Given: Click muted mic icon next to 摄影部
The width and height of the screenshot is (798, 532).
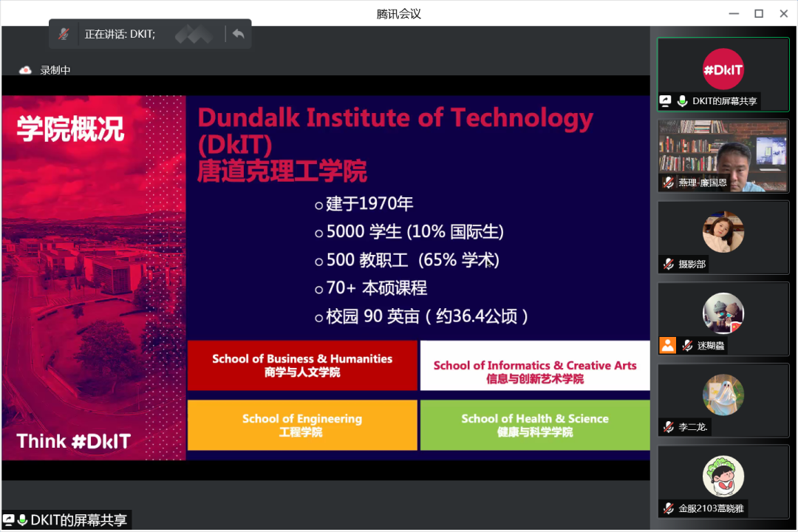Looking at the screenshot, I should pyautogui.click(x=668, y=264).
